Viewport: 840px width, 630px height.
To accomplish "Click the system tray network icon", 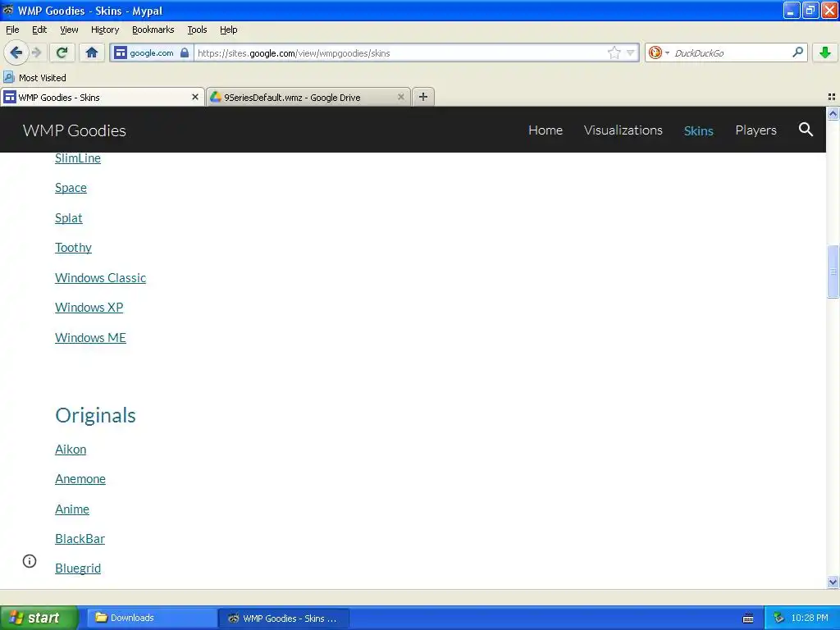I will 778,618.
